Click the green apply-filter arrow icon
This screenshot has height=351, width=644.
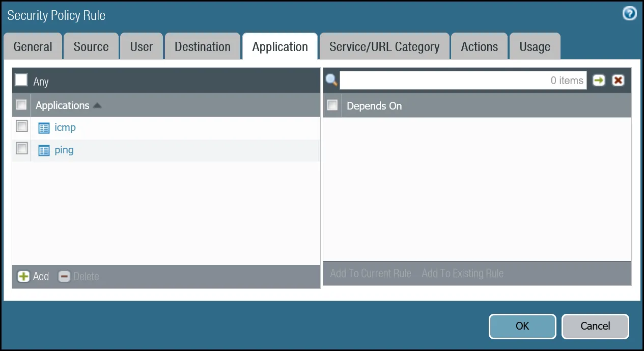point(599,80)
